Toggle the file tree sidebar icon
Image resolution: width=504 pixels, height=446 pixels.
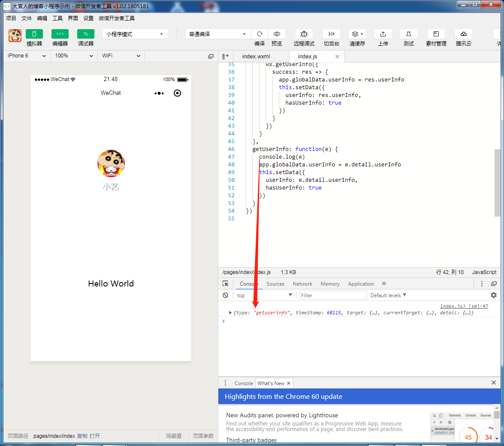pyautogui.click(x=225, y=56)
